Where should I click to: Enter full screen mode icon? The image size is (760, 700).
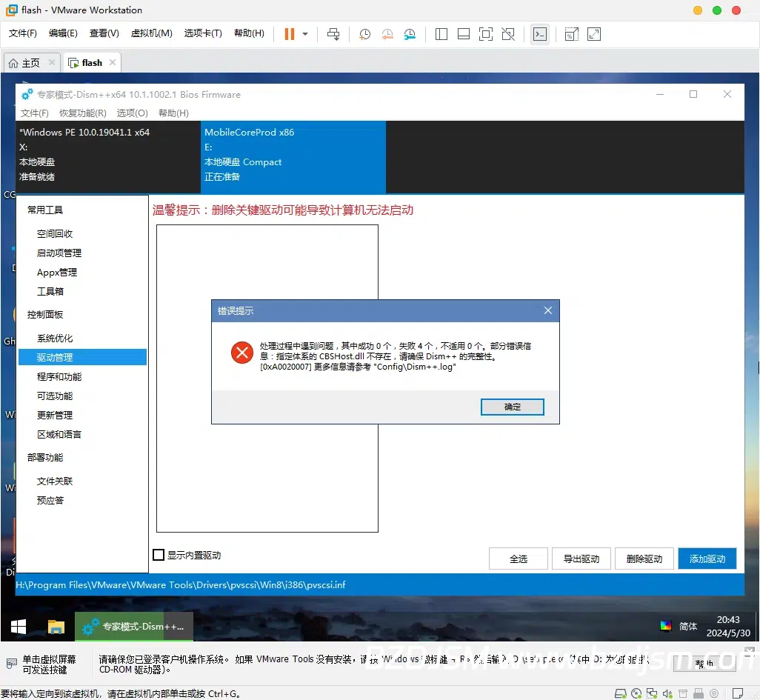click(x=486, y=34)
